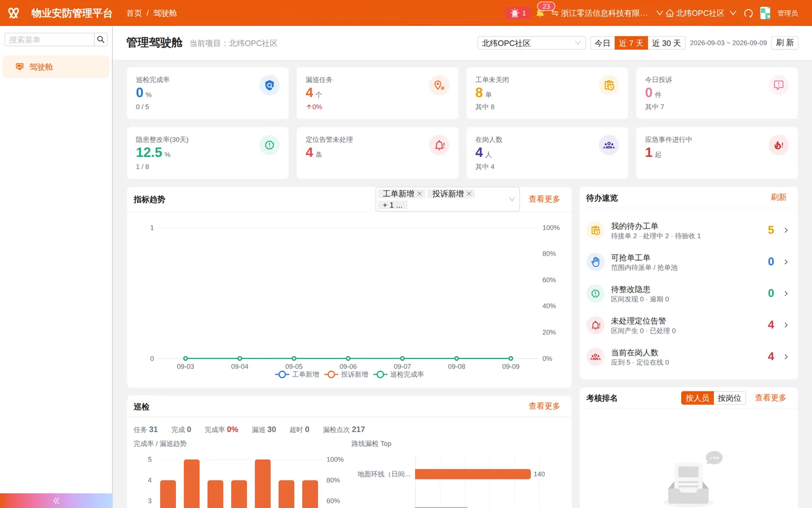Toggle the 投诉新增 legend series

click(346, 374)
